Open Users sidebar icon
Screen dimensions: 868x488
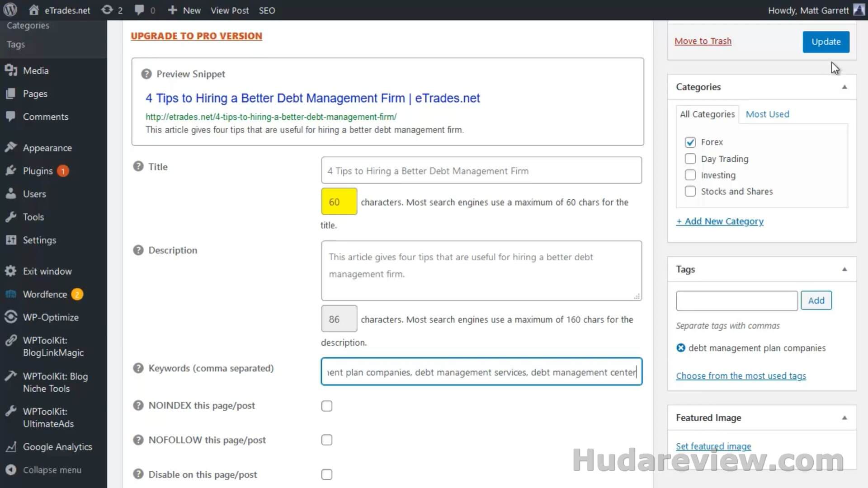tap(11, 194)
